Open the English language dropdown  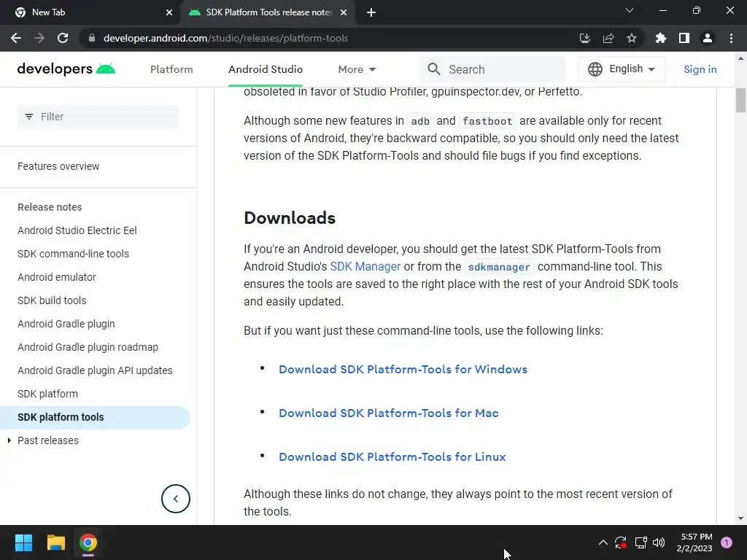point(622,69)
